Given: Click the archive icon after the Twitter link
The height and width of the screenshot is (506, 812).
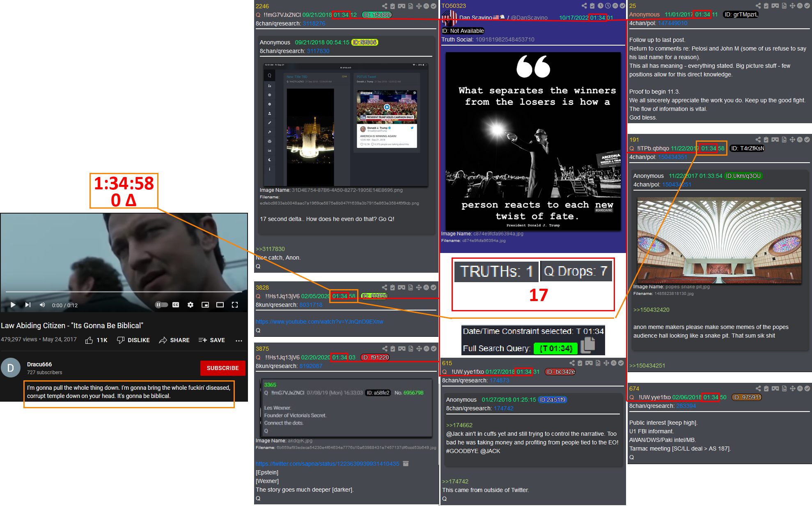Looking at the screenshot, I should coord(406,464).
